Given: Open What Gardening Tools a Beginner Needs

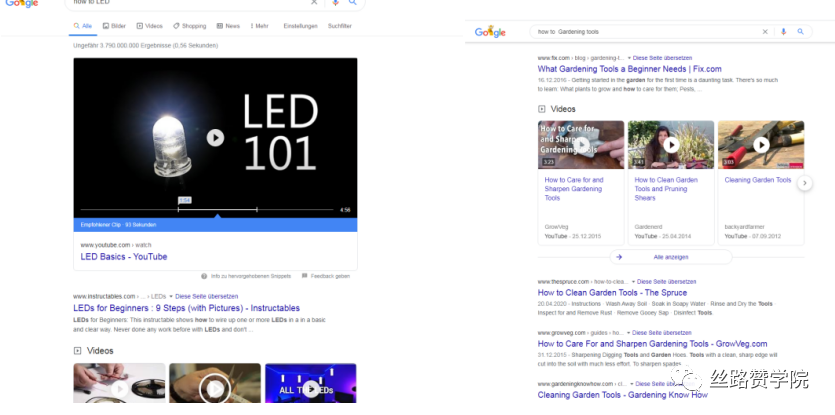Looking at the screenshot, I should click(629, 69).
